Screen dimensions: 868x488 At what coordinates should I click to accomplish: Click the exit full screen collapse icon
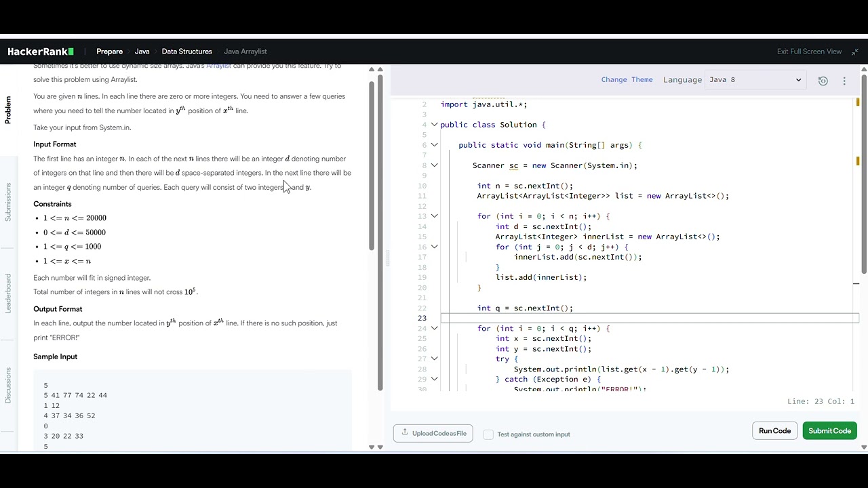click(855, 52)
